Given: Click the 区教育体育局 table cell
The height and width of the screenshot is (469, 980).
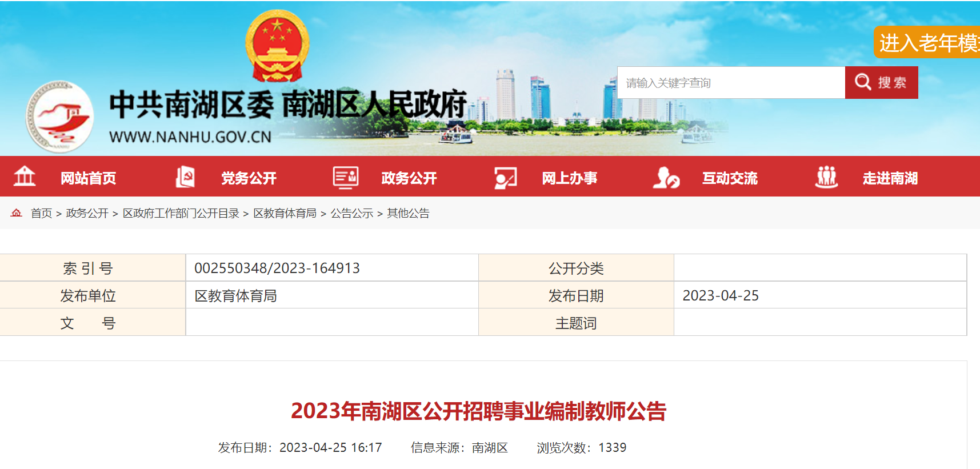Looking at the screenshot, I should [x=332, y=295].
